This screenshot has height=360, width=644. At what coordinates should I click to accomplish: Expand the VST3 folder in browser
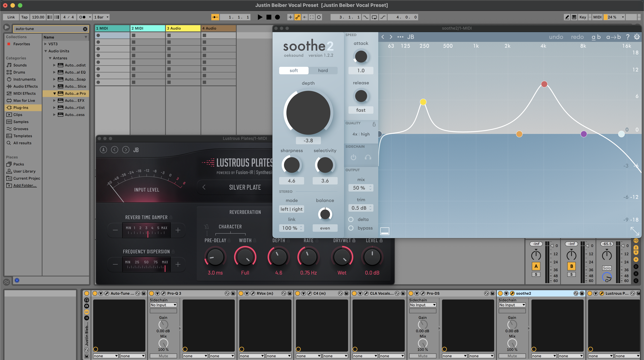click(x=45, y=44)
